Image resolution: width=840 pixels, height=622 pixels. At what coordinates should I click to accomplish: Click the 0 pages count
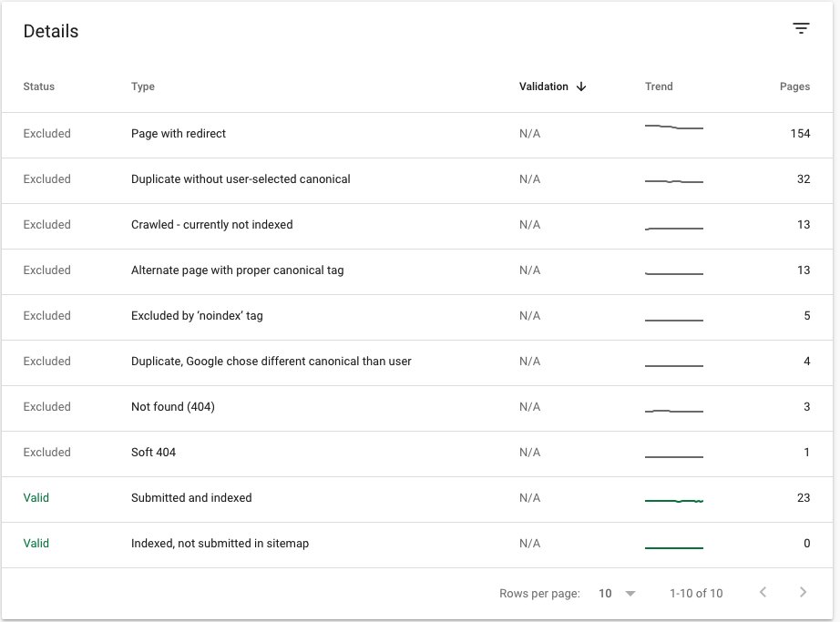click(x=806, y=543)
